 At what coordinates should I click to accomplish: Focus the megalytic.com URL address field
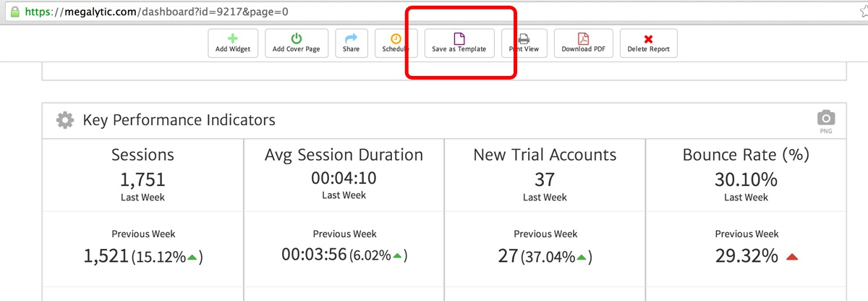tap(217, 13)
